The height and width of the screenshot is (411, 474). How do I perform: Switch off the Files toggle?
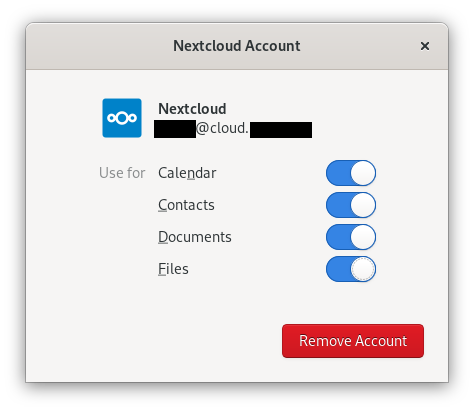click(351, 269)
